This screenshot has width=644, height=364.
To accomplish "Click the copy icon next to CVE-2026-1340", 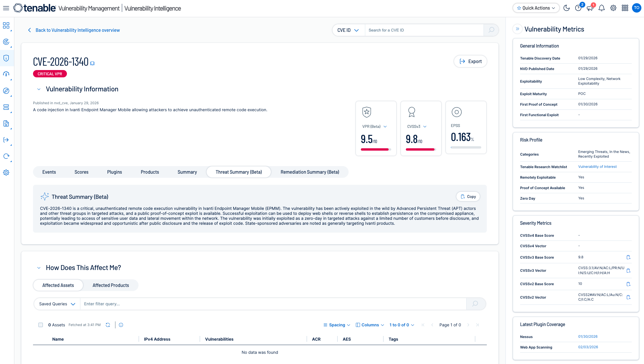I will (x=92, y=63).
